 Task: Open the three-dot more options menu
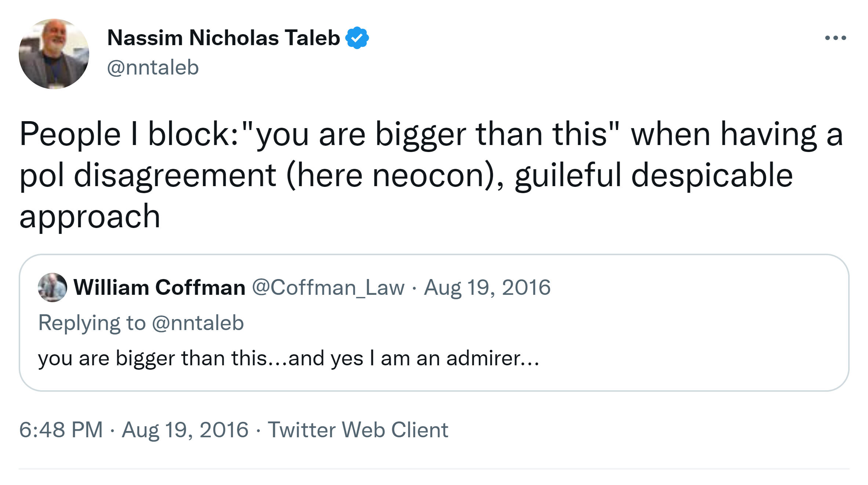click(x=835, y=38)
